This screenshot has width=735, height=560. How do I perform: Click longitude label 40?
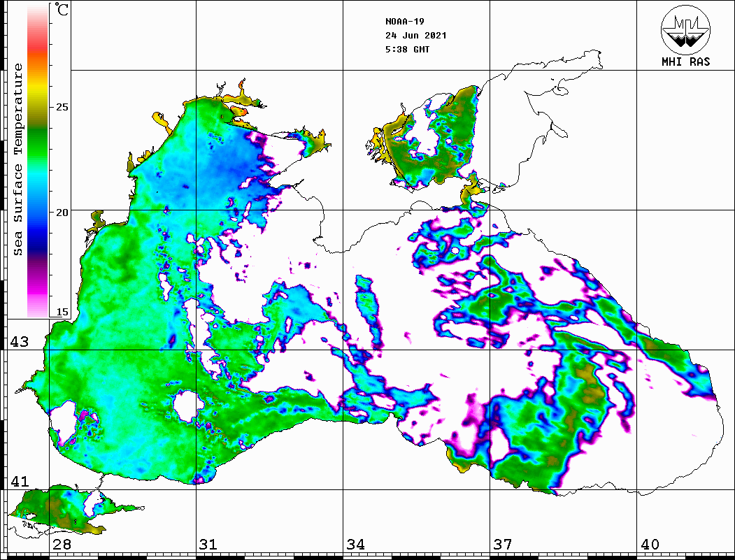pyautogui.click(x=650, y=545)
